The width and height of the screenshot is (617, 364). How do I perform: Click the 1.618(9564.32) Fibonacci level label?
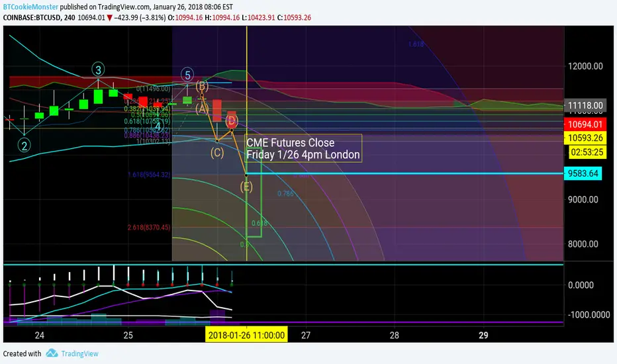point(149,175)
